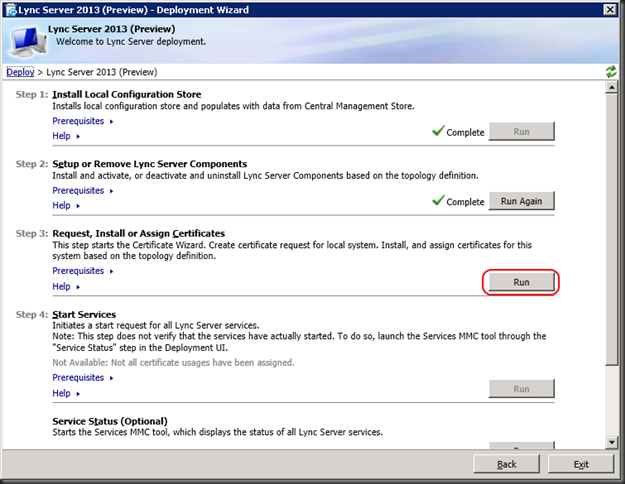Expand Help under Step 4
625x484 pixels.
point(66,393)
